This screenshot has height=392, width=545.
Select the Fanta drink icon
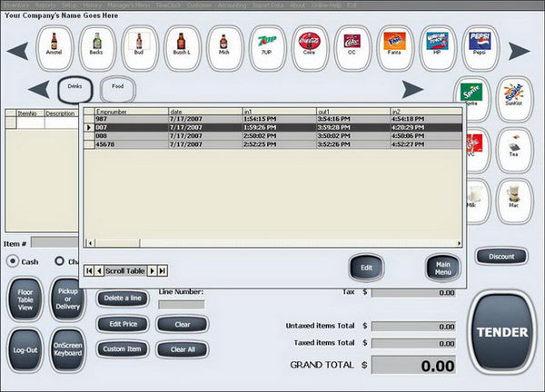(x=393, y=44)
